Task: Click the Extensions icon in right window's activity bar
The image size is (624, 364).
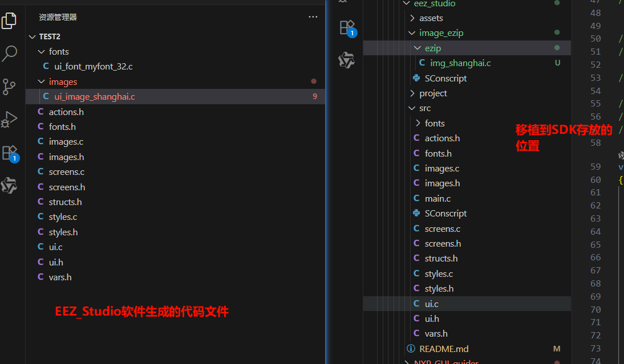Action: point(347,27)
